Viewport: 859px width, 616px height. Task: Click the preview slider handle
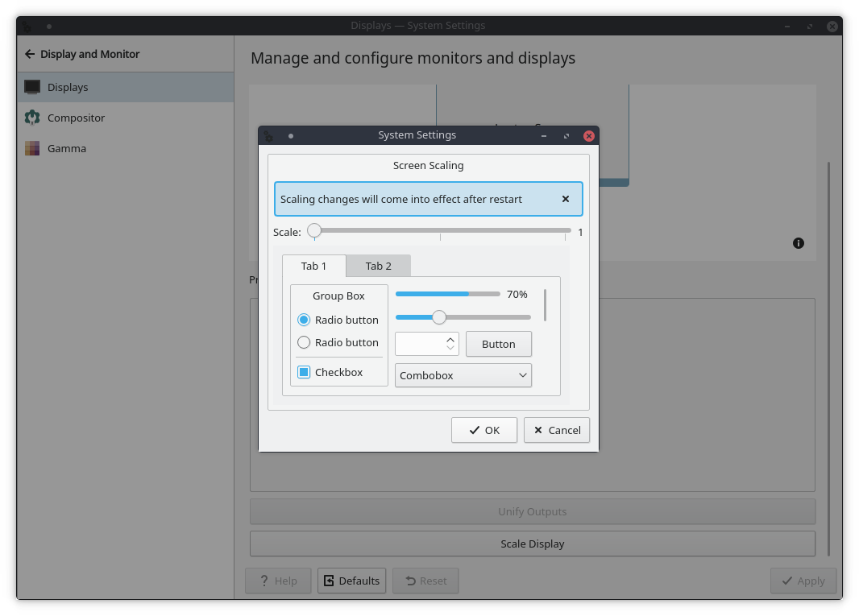[439, 317]
